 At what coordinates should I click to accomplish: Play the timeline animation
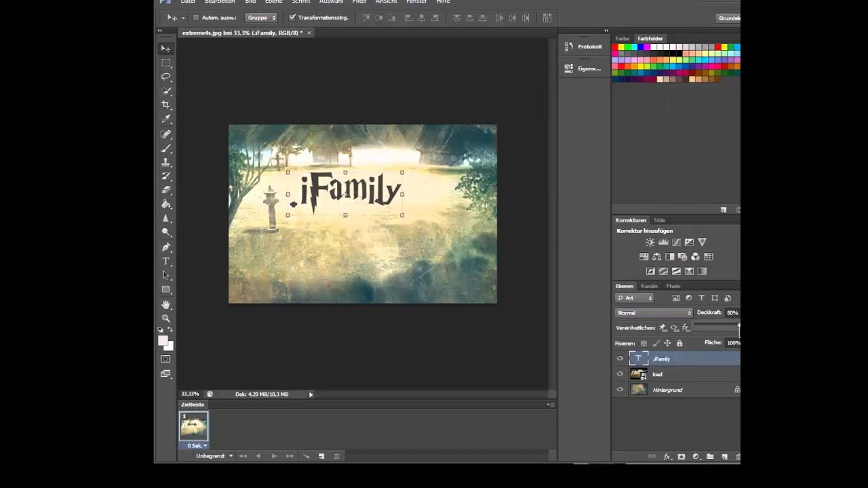274,456
